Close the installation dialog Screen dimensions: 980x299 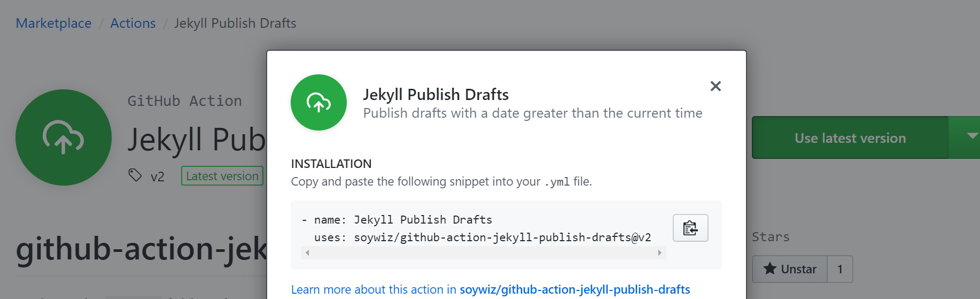(x=715, y=86)
